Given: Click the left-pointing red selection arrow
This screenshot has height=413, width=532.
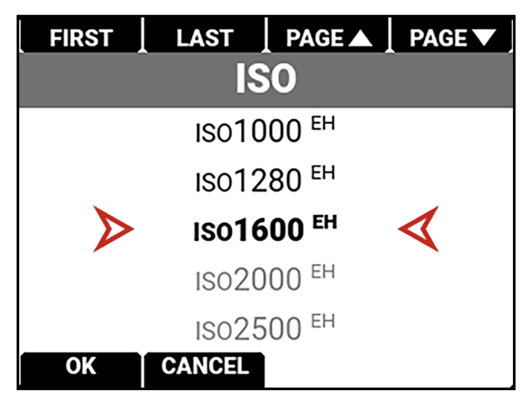Looking at the screenshot, I should tap(419, 229).
